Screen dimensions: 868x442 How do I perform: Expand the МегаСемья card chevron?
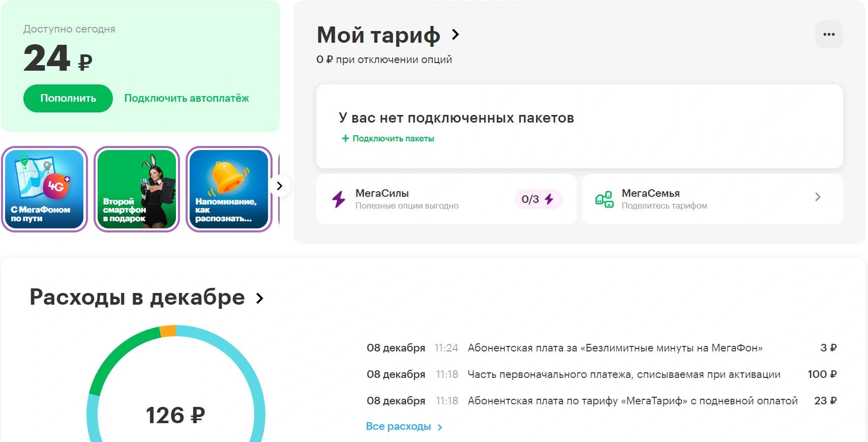(x=818, y=197)
